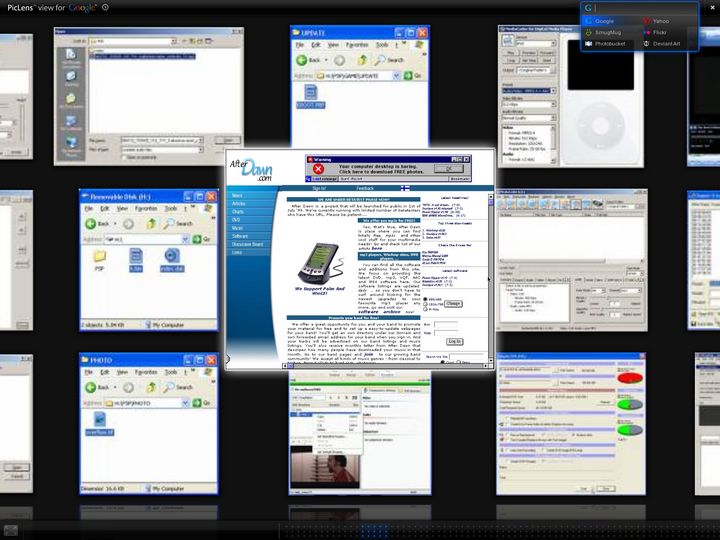This screenshot has width=720, height=540.
Task: Open View menu in PHOTO window
Action: 122,372
